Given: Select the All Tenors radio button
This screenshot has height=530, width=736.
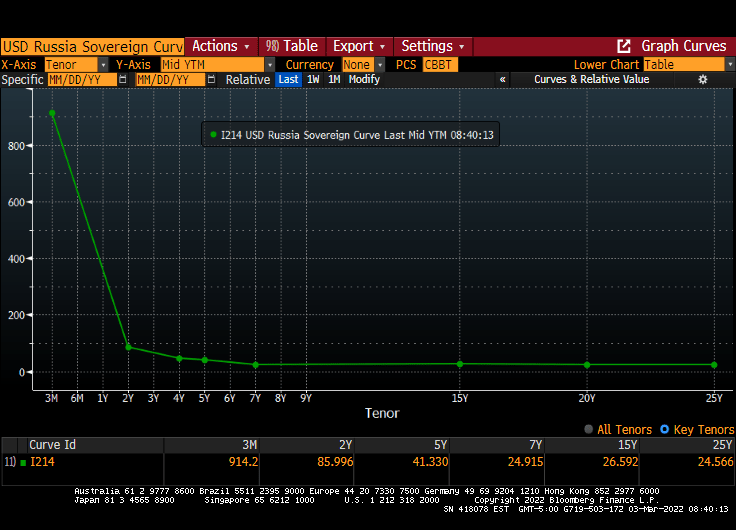Looking at the screenshot, I should [589, 430].
